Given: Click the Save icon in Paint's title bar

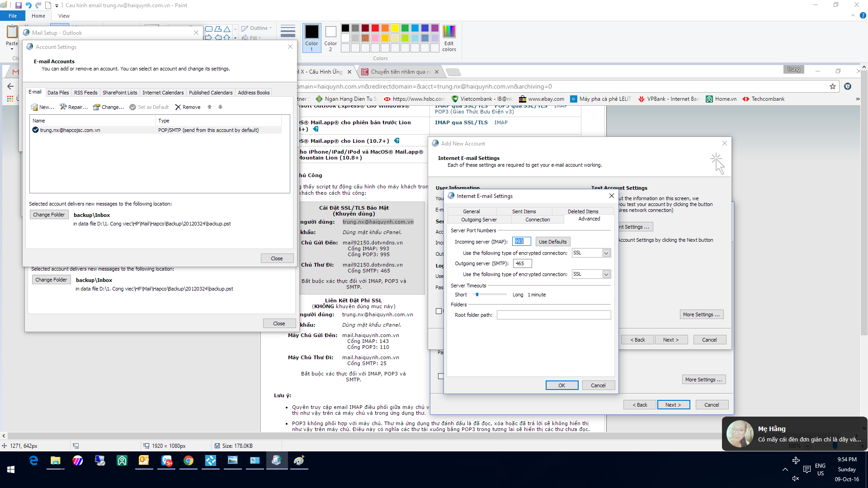Looking at the screenshot, I should click(x=19, y=5).
